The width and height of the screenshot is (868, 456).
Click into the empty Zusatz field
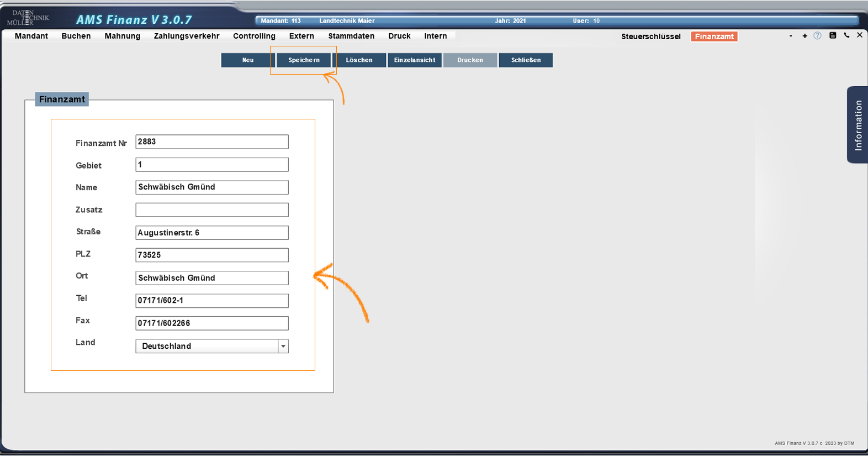212,210
